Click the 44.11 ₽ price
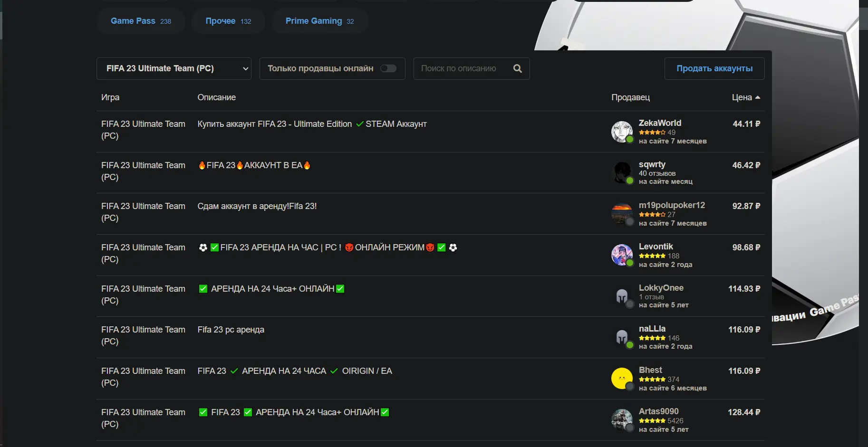This screenshot has height=447, width=868. pyautogui.click(x=746, y=124)
